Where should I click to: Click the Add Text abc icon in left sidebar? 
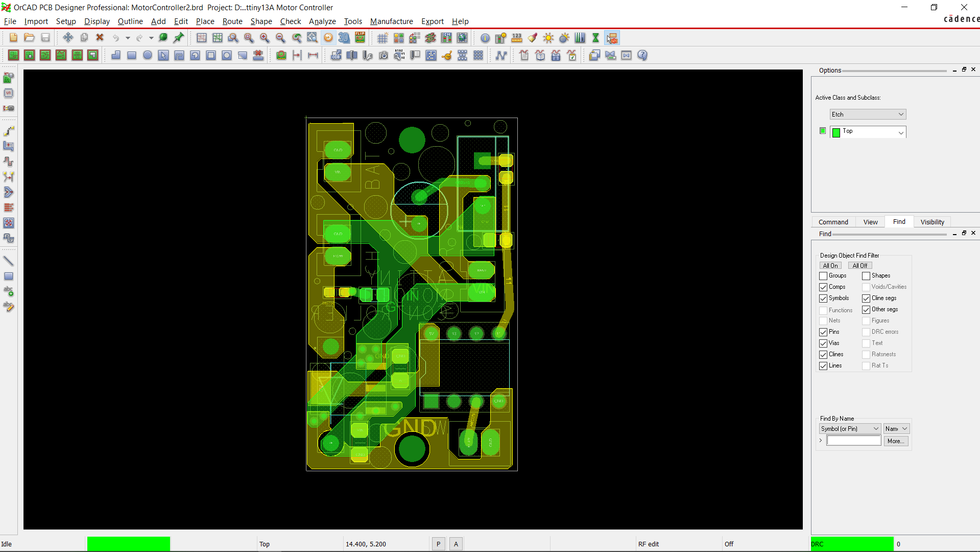click(9, 291)
